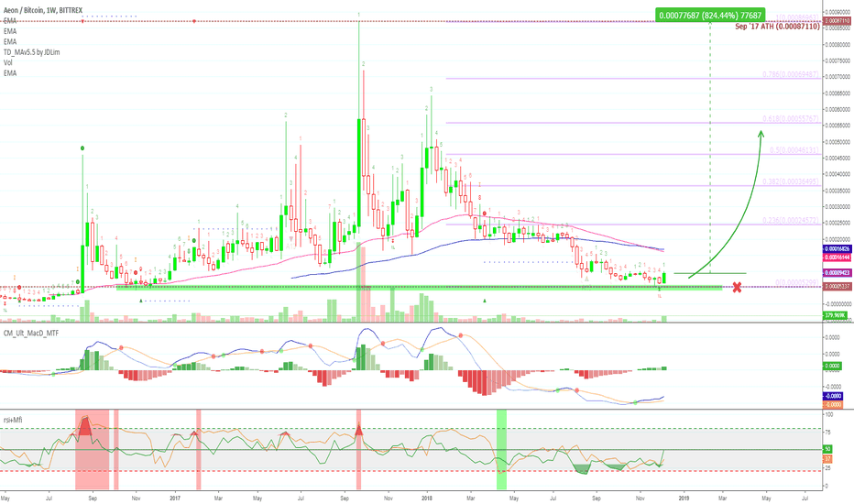Click the 25 tick on RSI scale
Screen dimensions: 854x504
827,468
